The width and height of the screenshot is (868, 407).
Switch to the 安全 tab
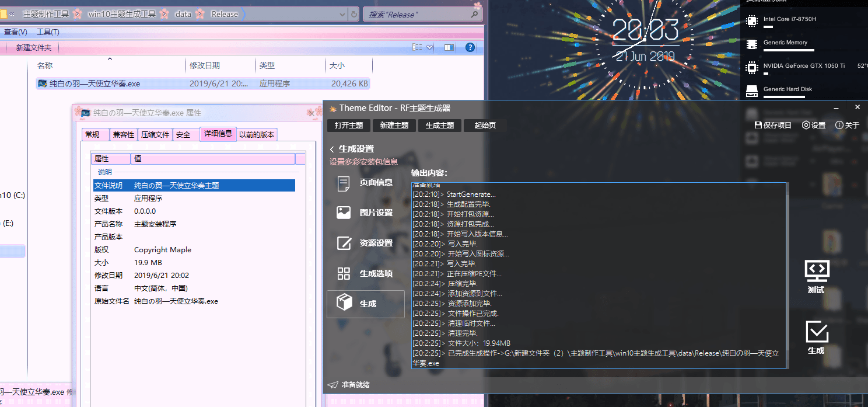[185, 135]
